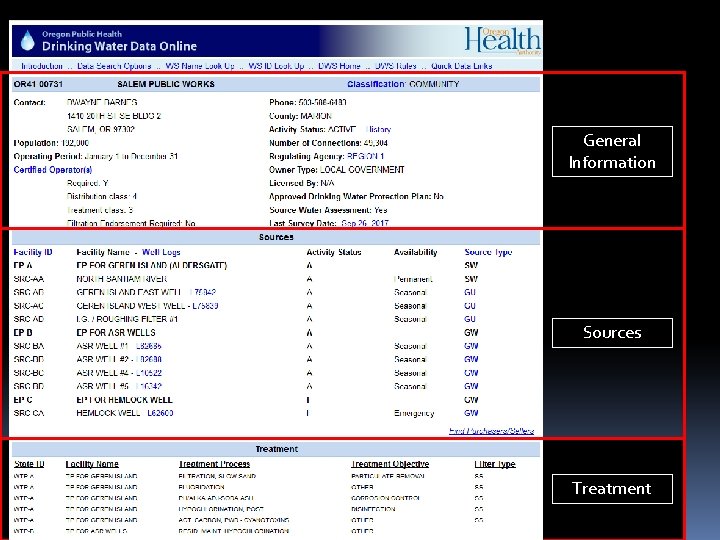Open well log for Geren Island East Well
The width and height of the screenshot is (720, 540).
pos(203,292)
